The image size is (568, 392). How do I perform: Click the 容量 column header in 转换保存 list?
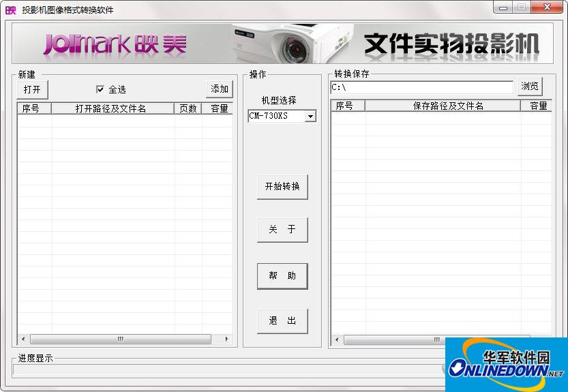(x=537, y=106)
